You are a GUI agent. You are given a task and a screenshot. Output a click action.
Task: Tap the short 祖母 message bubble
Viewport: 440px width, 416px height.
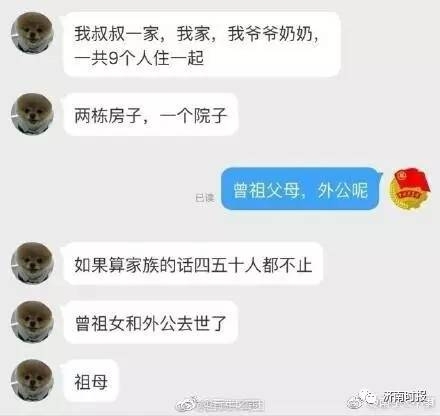point(91,381)
